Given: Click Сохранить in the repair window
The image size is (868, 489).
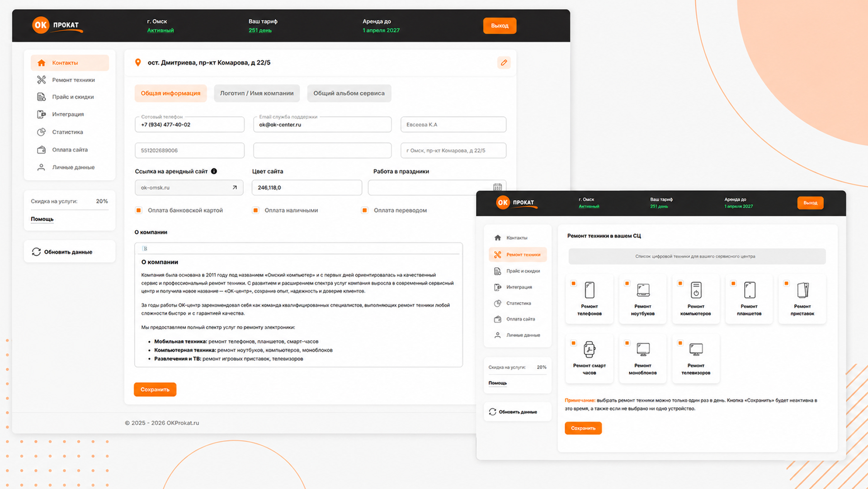Looking at the screenshot, I should pyautogui.click(x=583, y=428).
